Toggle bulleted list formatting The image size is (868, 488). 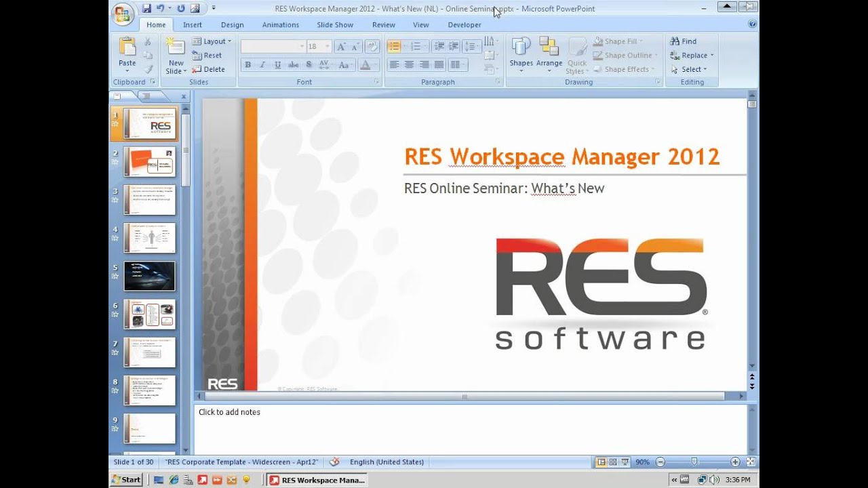(x=393, y=47)
